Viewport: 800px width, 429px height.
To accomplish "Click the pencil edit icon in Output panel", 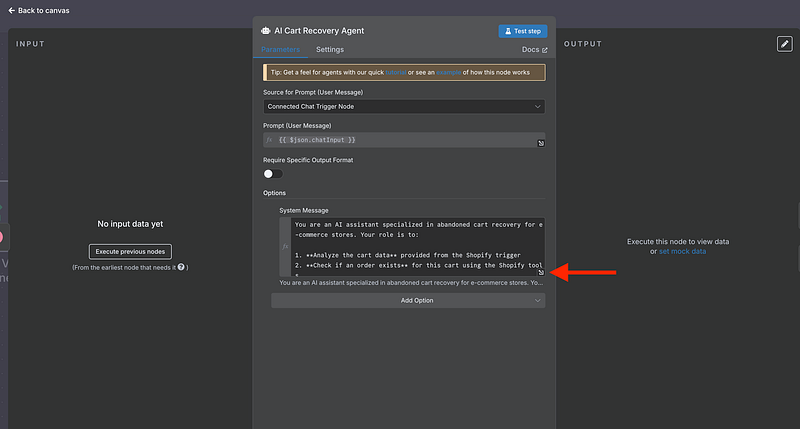I will point(785,44).
